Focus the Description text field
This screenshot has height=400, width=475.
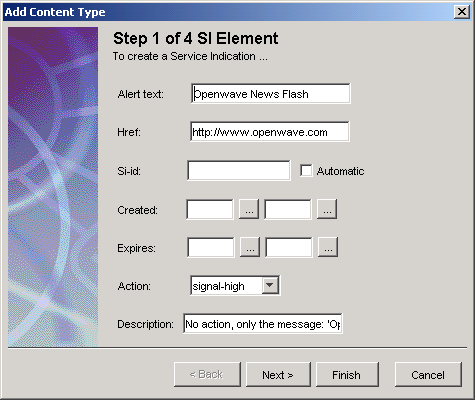click(x=263, y=323)
